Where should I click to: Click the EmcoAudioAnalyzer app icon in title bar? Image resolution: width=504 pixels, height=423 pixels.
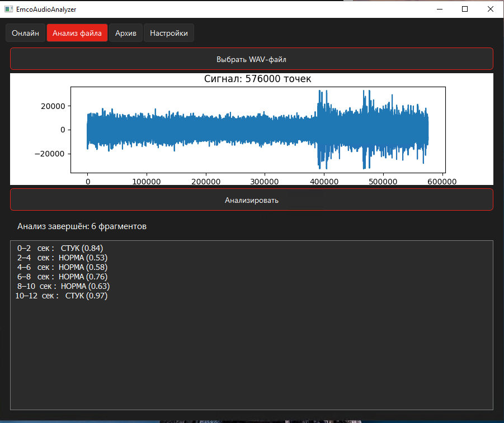8,9
